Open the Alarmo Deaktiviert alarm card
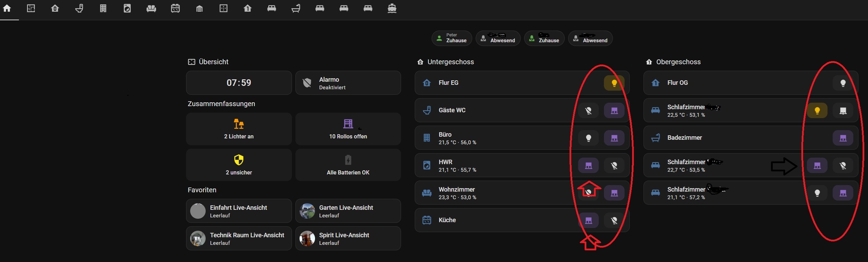The width and height of the screenshot is (868, 262). coord(348,83)
